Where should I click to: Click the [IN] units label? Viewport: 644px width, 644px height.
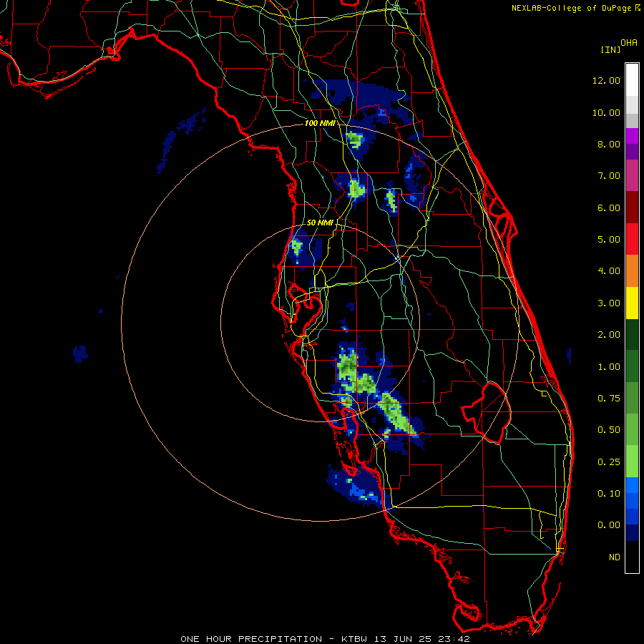pyautogui.click(x=610, y=49)
